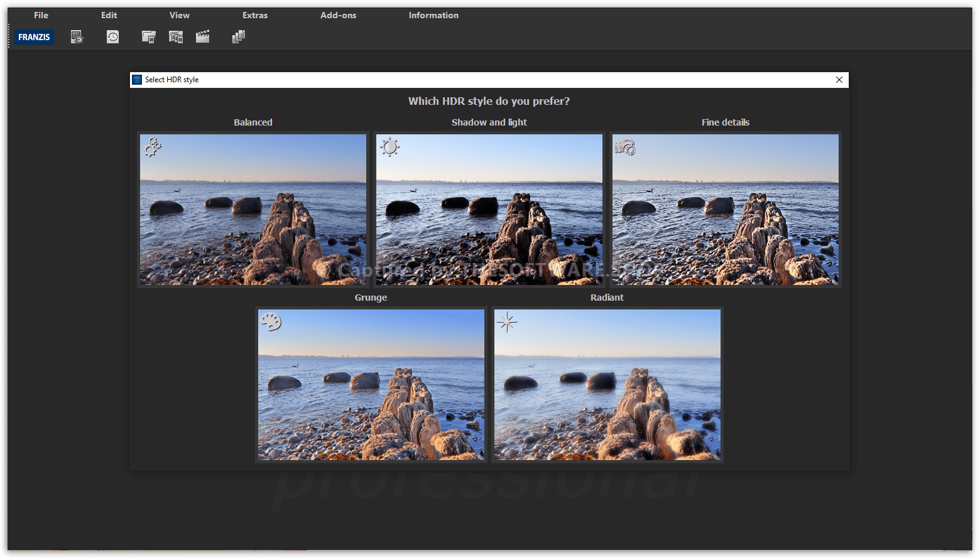
Task: Click the multiple images folder icon
Action: (x=176, y=37)
